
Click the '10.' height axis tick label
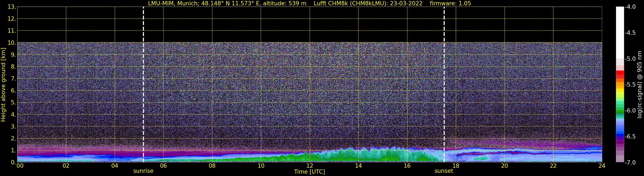[12, 43]
